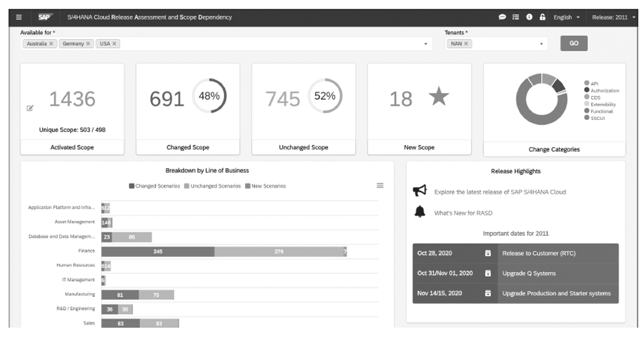Image resolution: width=644 pixels, height=337 pixels.
Task: Remove the Australia token
Action: (x=51, y=44)
